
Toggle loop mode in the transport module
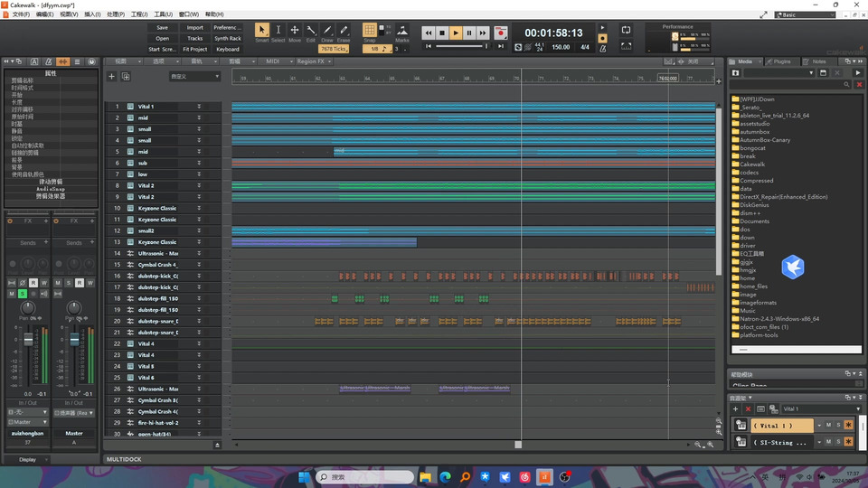click(625, 30)
